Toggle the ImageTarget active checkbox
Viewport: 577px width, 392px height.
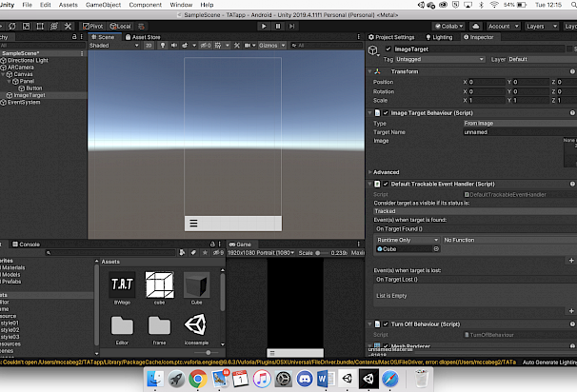click(x=388, y=49)
